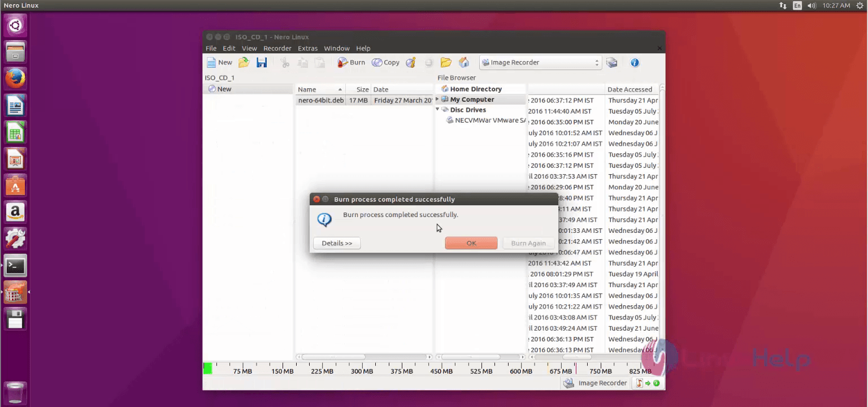868x407 pixels.
Task: Click OK in the burn completed dialog
Action: coord(471,243)
